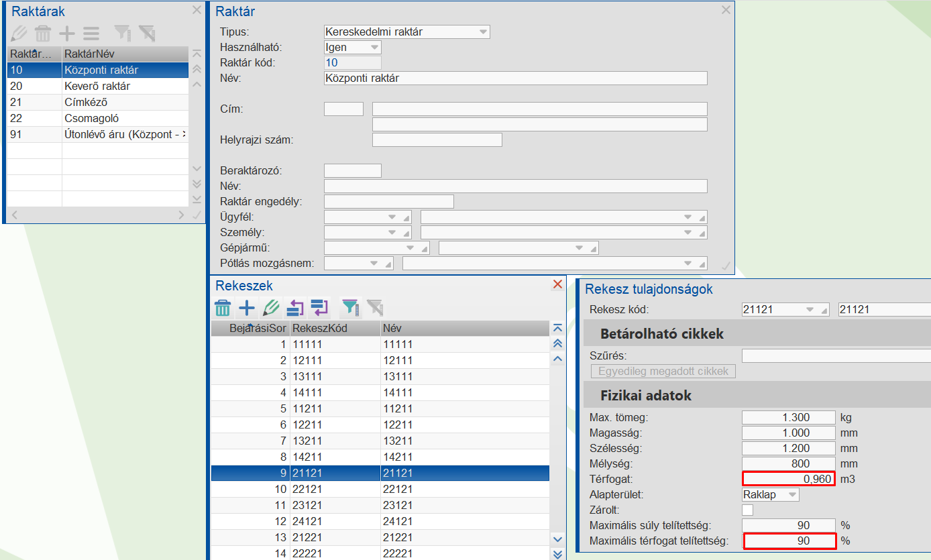Image resolution: width=931 pixels, height=560 pixels.
Task: Open the Alapterület Raklap dropdown
Action: (792, 495)
